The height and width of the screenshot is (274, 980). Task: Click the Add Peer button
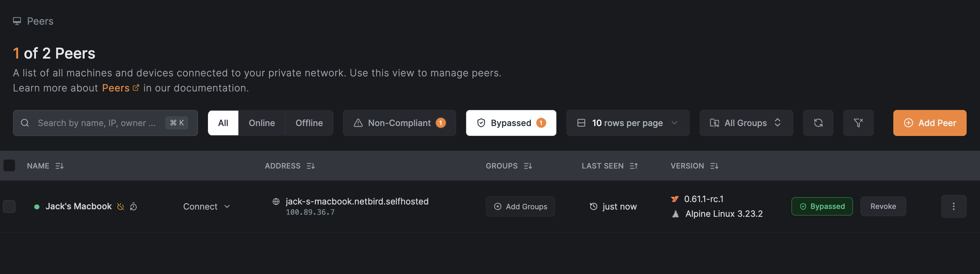(929, 123)
